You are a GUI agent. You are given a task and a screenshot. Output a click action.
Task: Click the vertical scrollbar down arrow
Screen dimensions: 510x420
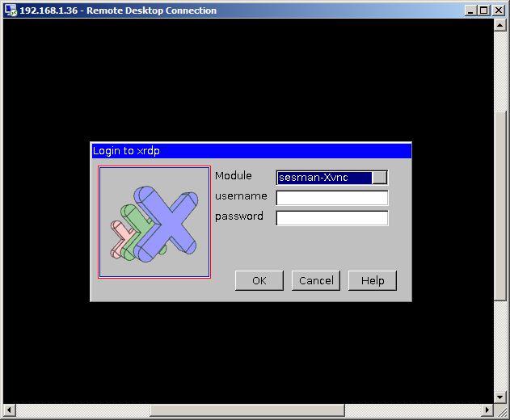500,397
